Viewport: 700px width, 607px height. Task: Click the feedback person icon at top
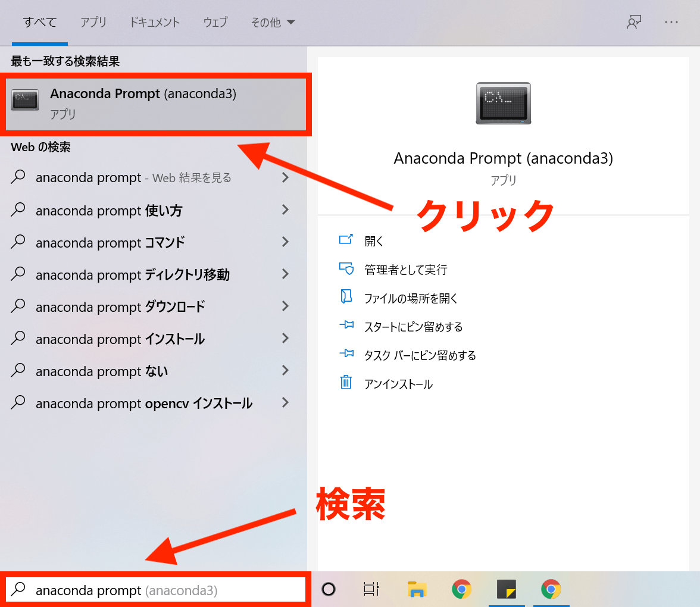pos(633,23)
